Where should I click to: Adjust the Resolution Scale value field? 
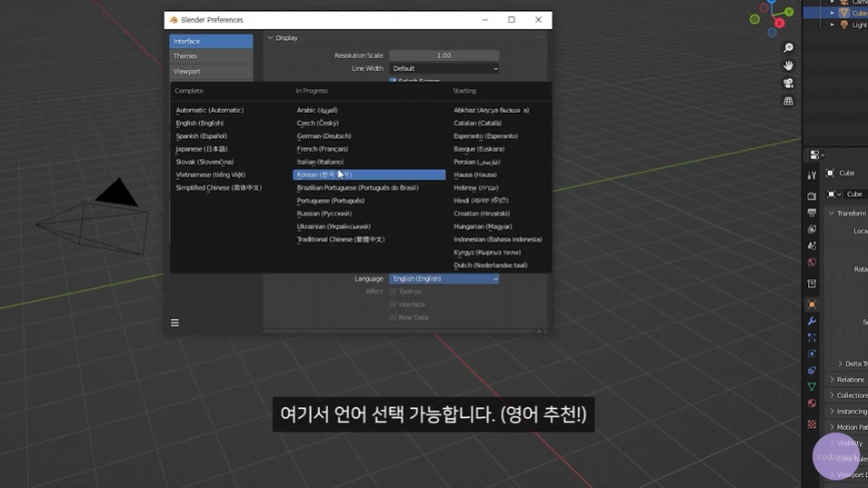pyautogui.click(x=444, y=55)
